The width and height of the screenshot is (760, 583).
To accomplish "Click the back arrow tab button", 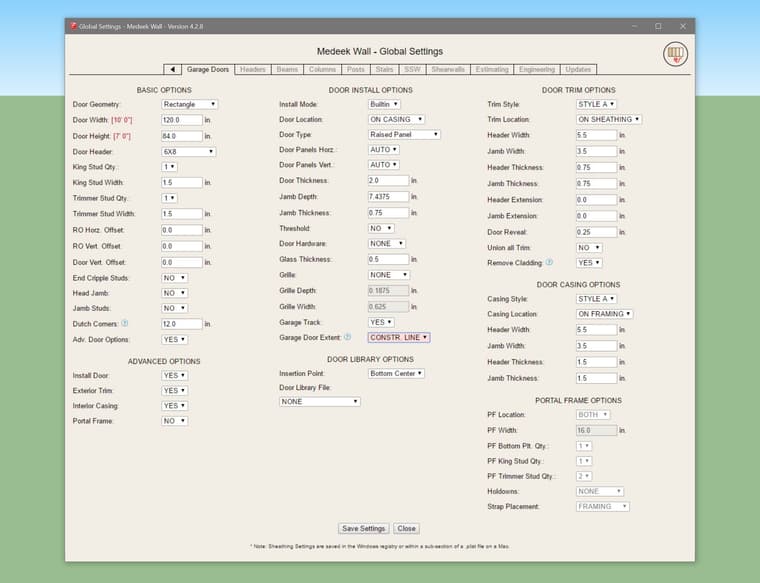I will pos(172,70).
